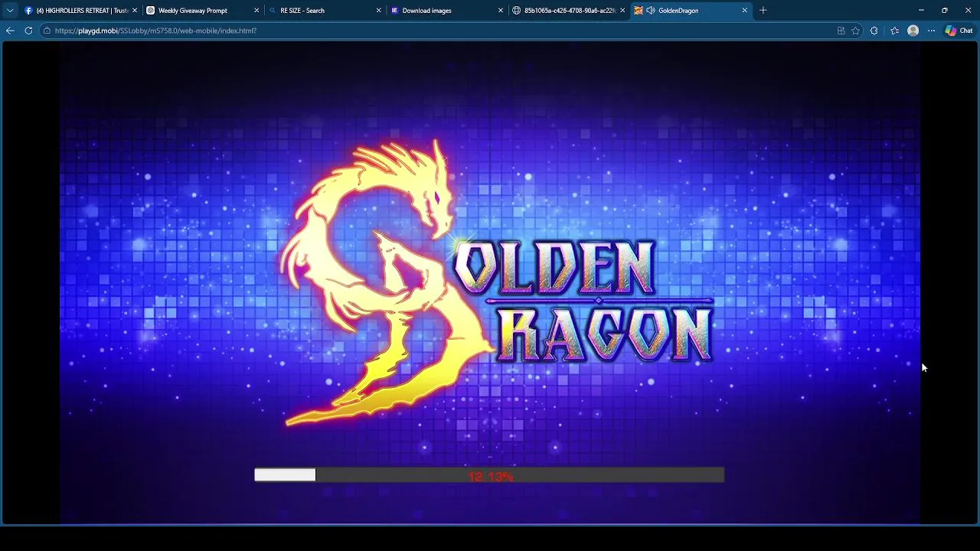Restore down the browser window
Screen dimensions: 980x551
pos(944,11)
